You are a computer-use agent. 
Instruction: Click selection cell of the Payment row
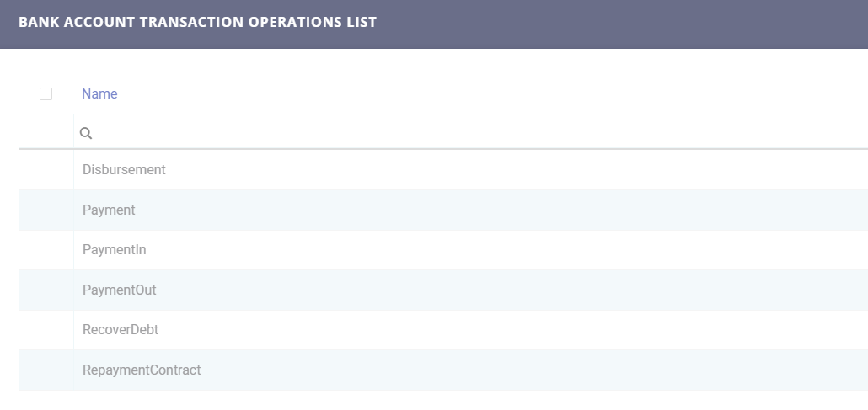coord(46,210)
